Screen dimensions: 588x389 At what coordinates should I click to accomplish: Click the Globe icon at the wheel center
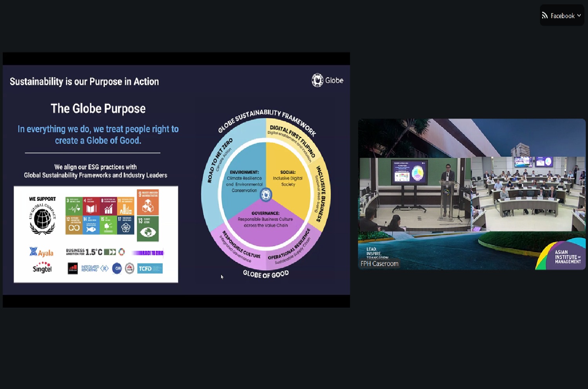(266, 195)
